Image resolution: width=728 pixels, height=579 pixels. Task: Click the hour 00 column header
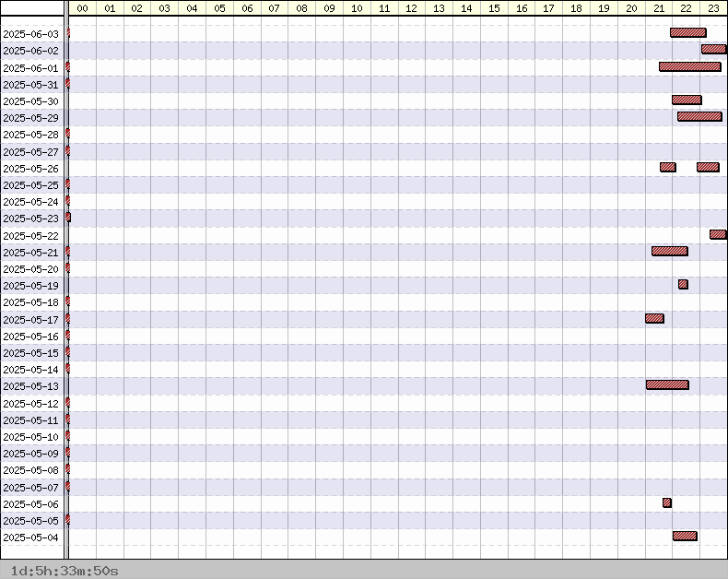tap(83, 8)
